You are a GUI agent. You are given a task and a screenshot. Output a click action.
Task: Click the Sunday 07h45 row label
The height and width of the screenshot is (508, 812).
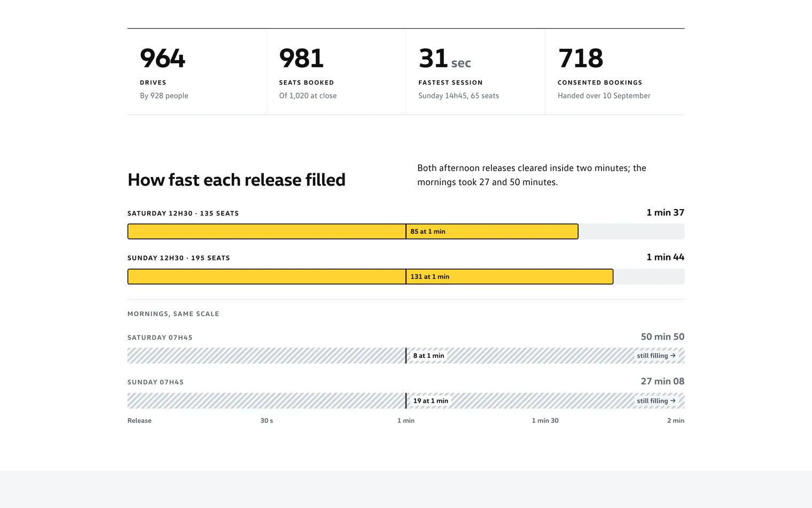155,382
